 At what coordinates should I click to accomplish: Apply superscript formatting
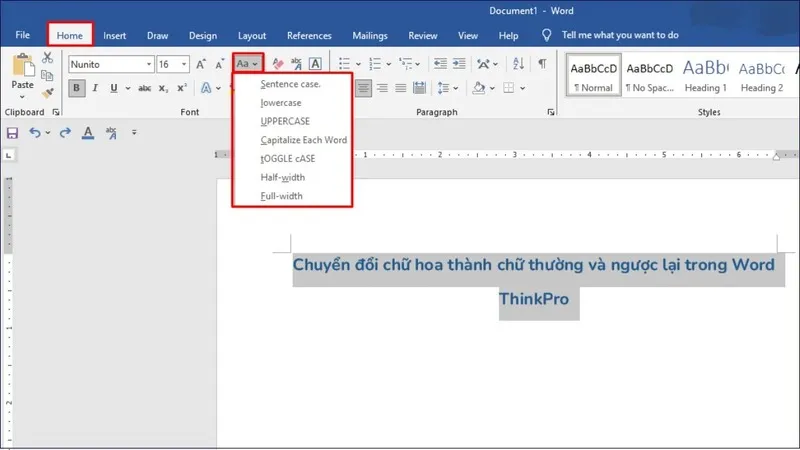[182, 88]
